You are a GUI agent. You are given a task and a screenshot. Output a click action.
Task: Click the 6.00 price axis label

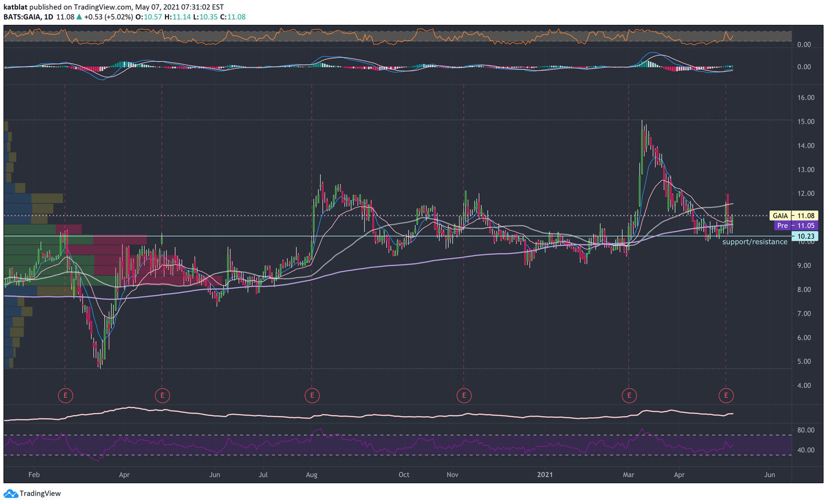[x=804, y=338]
